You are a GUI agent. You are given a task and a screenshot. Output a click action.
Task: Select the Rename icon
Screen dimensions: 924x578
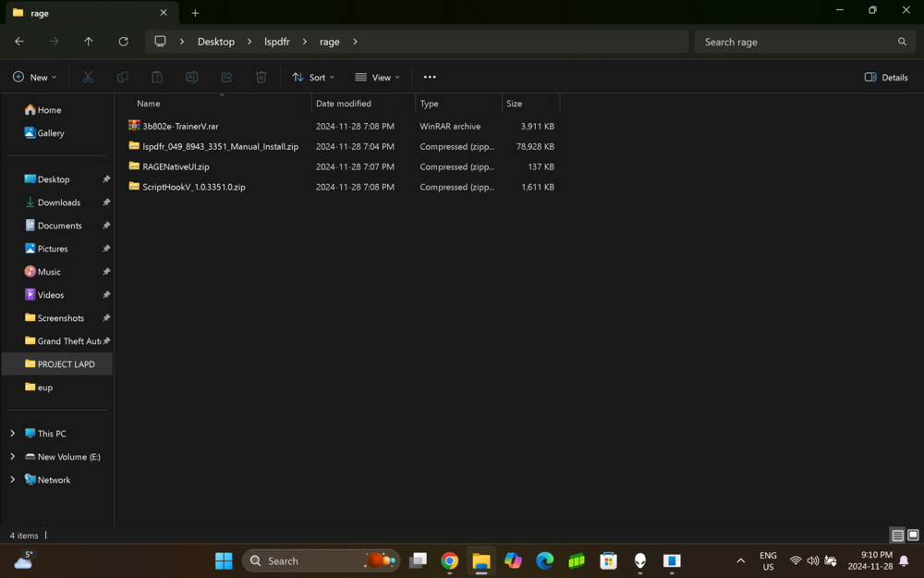(191, 77)
